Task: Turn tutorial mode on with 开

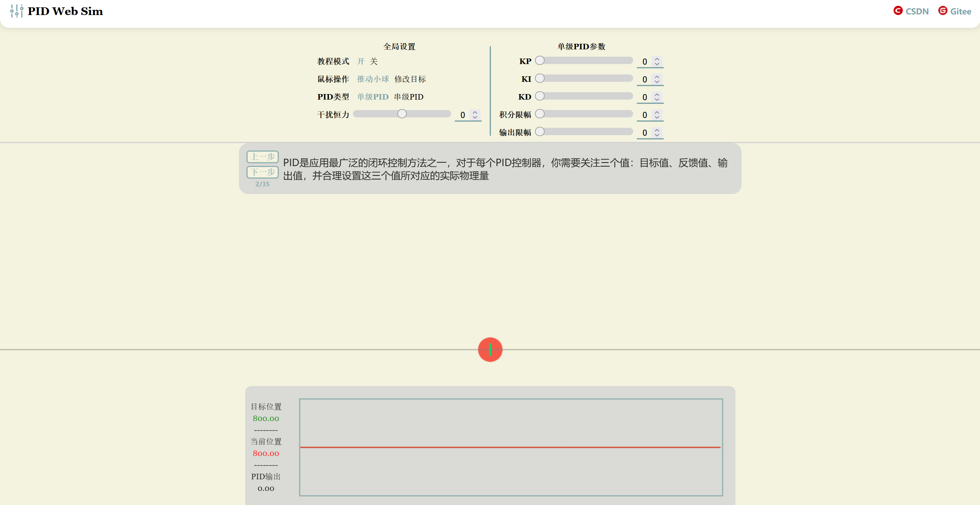Action: coord(361,61)
